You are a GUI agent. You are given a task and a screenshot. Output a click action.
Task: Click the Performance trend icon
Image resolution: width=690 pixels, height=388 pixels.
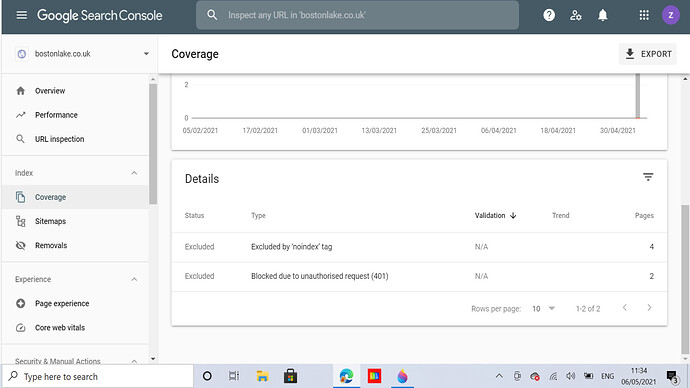pos(21,115)
